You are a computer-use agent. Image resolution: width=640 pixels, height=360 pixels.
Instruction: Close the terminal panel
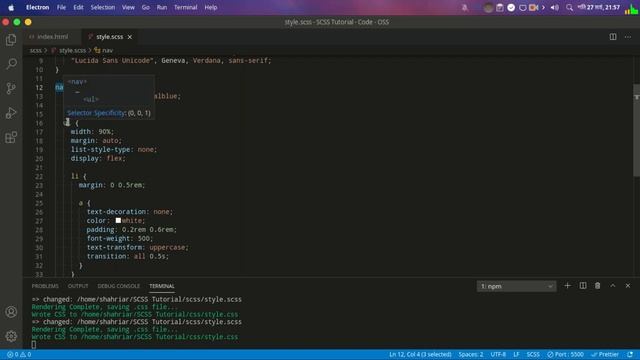(x=628, y=286)
